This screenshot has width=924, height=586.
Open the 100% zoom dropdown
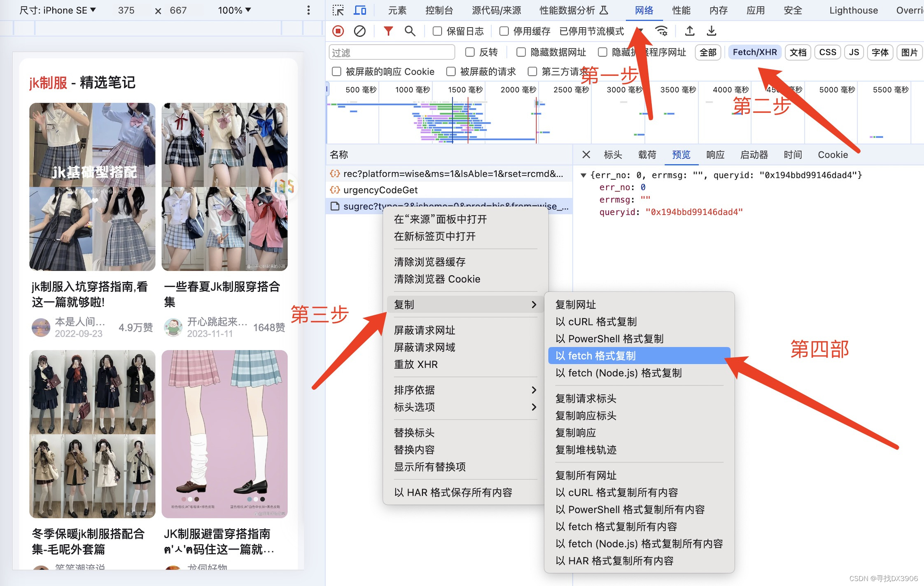pos(234,10)
